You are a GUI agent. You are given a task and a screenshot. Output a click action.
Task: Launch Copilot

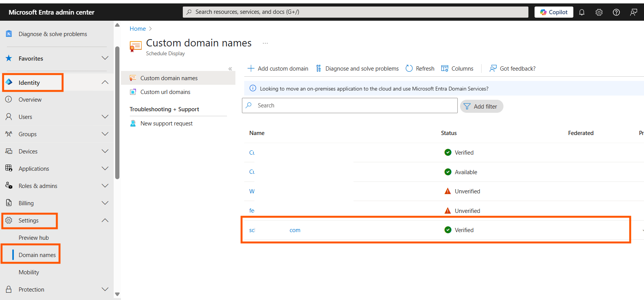554,12
